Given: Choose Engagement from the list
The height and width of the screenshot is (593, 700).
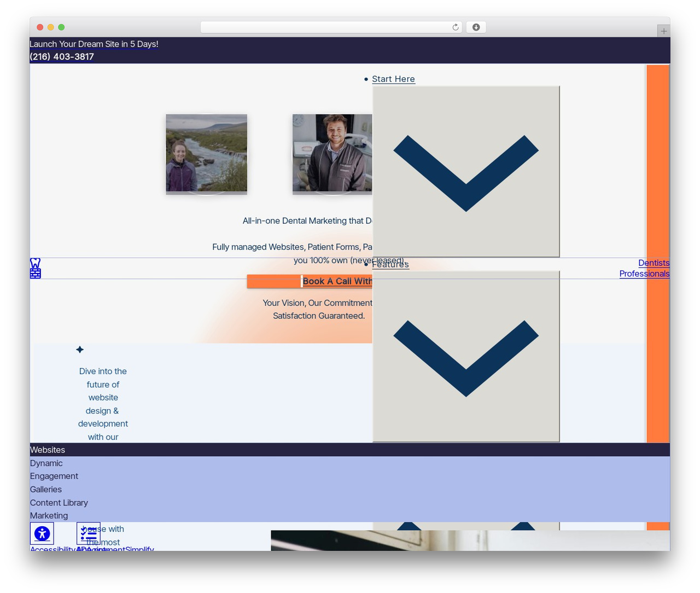Looking at the screenshot, I should 54,476.
